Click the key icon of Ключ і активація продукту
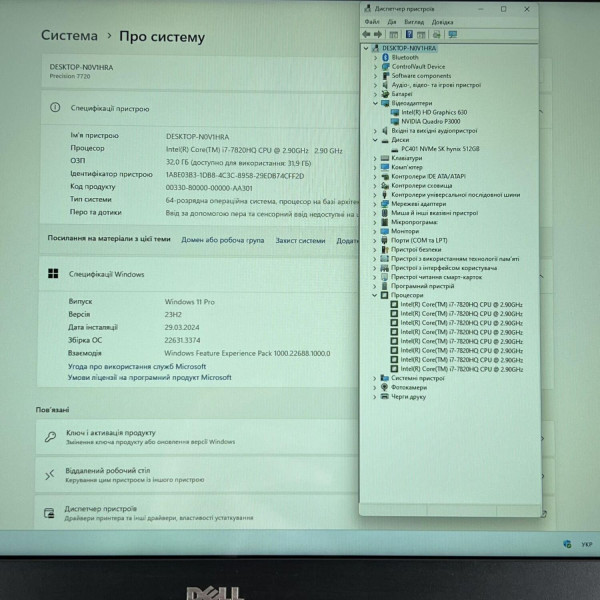600x600 pixels. click(50, 437)
